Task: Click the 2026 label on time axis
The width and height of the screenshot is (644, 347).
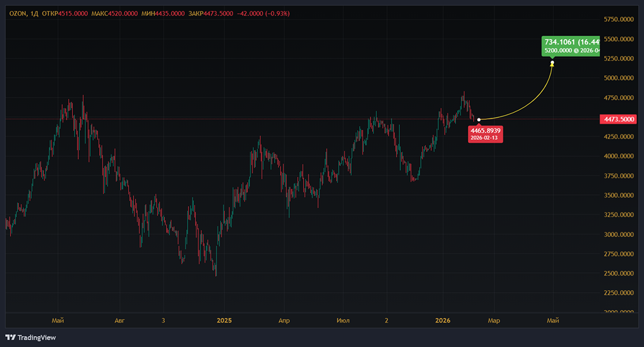Action: tap(443, 321)
